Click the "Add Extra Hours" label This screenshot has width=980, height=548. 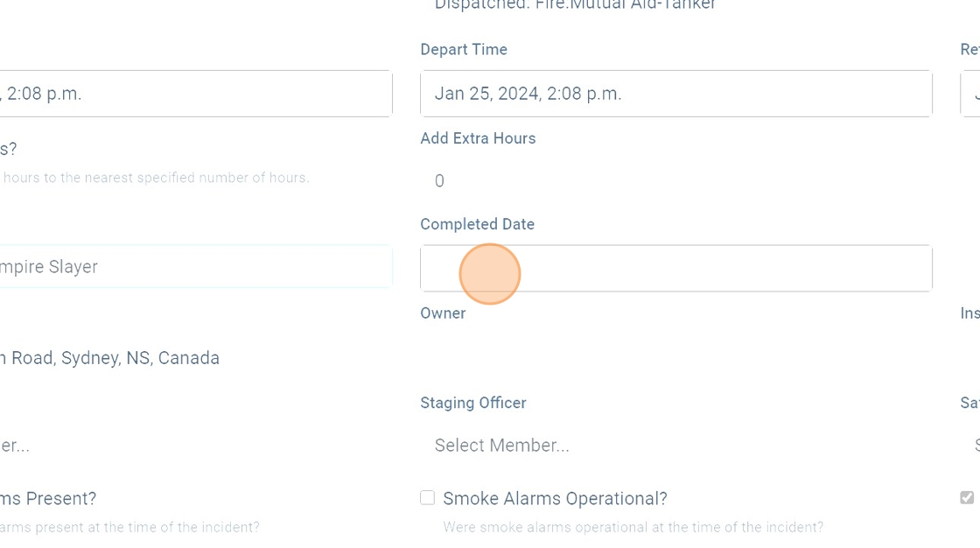pyautogui.click(x=478, y=138)
